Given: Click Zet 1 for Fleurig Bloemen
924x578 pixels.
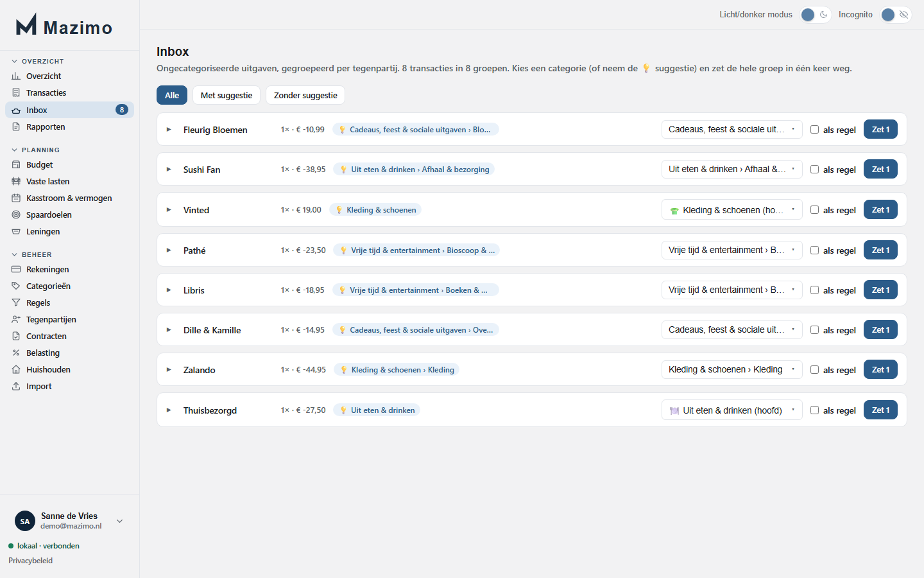Looking at the screenshot, I should coord(880,129).
